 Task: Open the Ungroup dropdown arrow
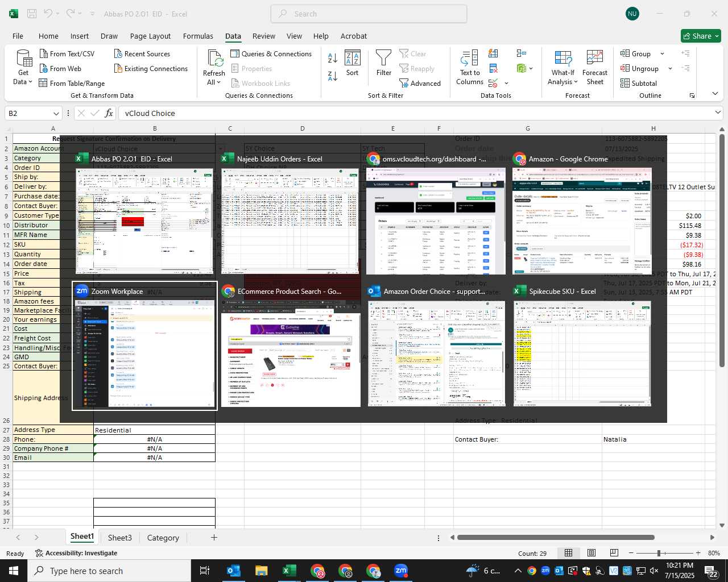click(670, 68)
